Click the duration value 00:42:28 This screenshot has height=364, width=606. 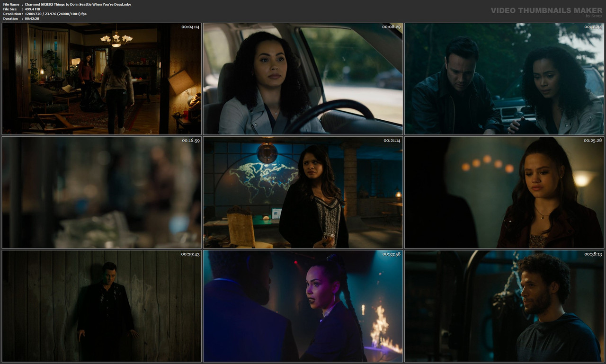[x=32, y=18]
